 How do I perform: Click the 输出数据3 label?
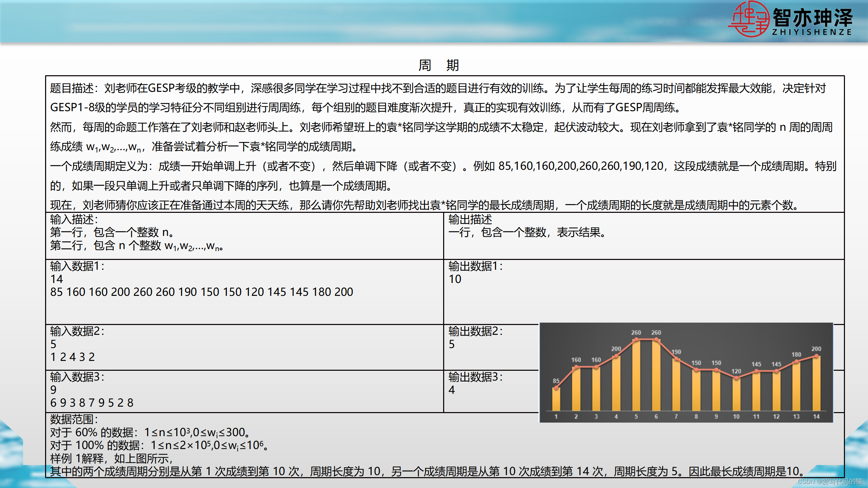click(475, 377)
